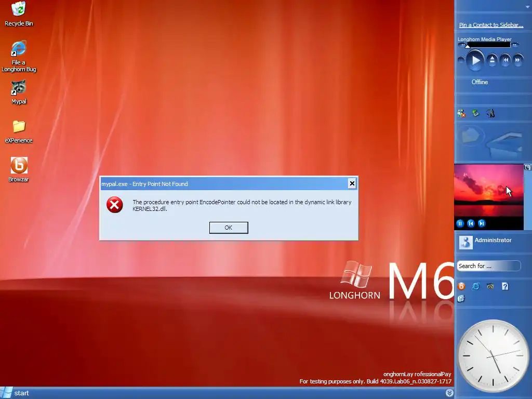Close the mypal.exe error dialog
The height and width of the screenshot is (399, 532).
point(352,183)
